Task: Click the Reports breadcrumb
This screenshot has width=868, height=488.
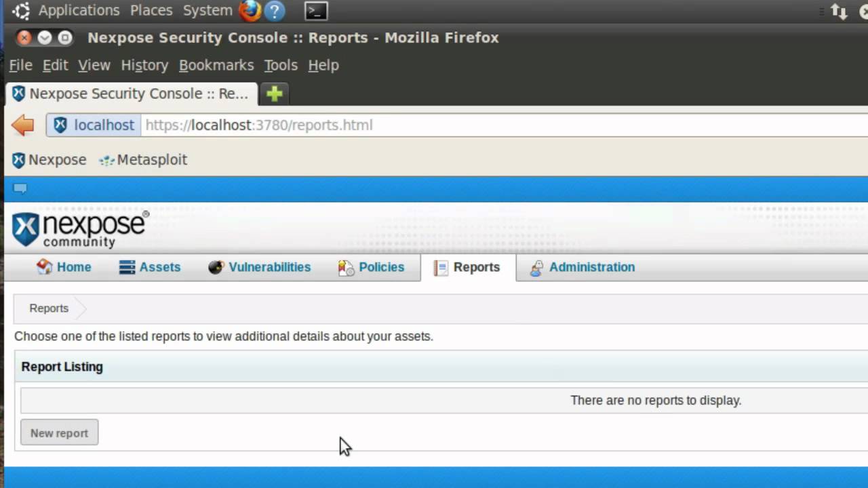Action: pos(49,308)
